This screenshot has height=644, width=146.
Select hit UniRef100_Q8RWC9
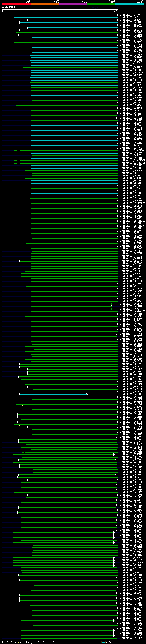(x=131, y=15)
